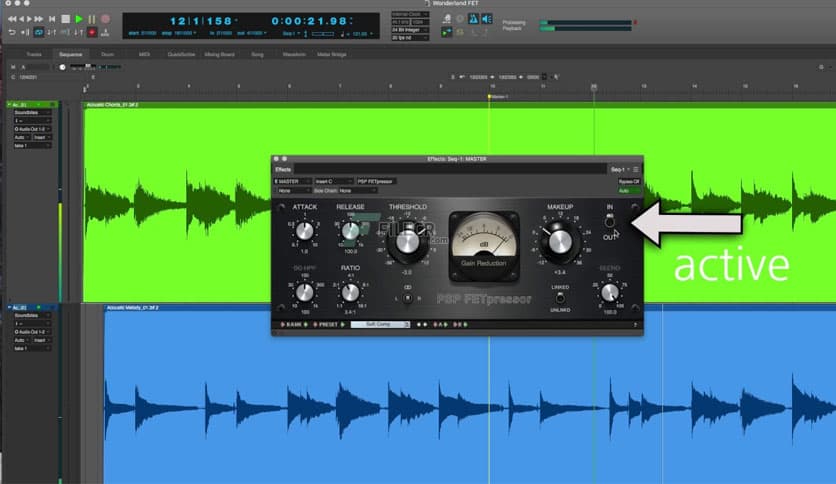
Task: Open Soundbites dropdown on green track
Action: coord(32,113)
